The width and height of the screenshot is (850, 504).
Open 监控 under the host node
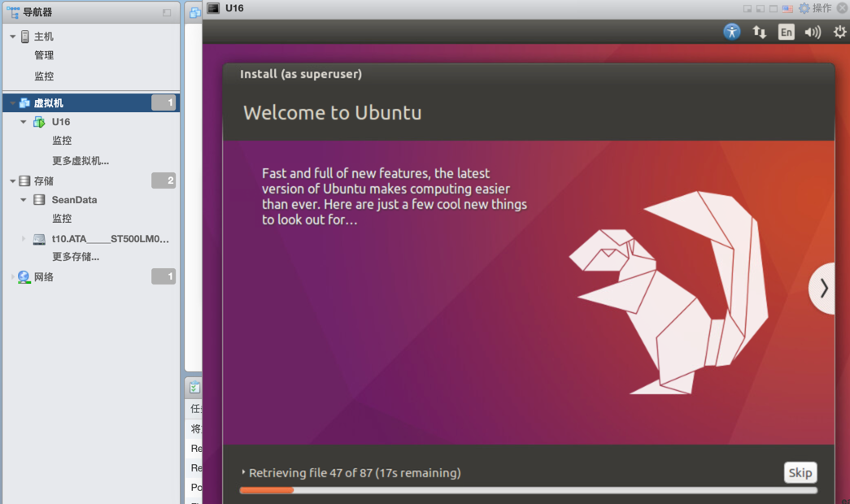[x=44, y=76]
